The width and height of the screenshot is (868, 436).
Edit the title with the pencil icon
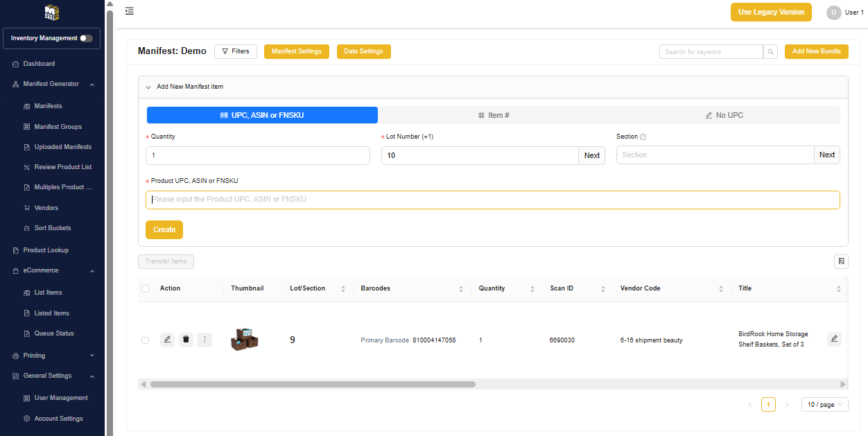pyautogui.click(x=834, y=339)
